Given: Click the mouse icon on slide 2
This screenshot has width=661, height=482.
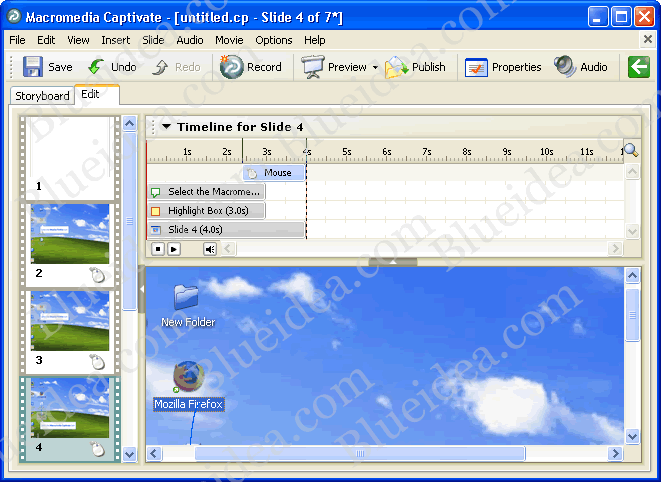Looking at the screenshot, I should click(x=97, y=275).
